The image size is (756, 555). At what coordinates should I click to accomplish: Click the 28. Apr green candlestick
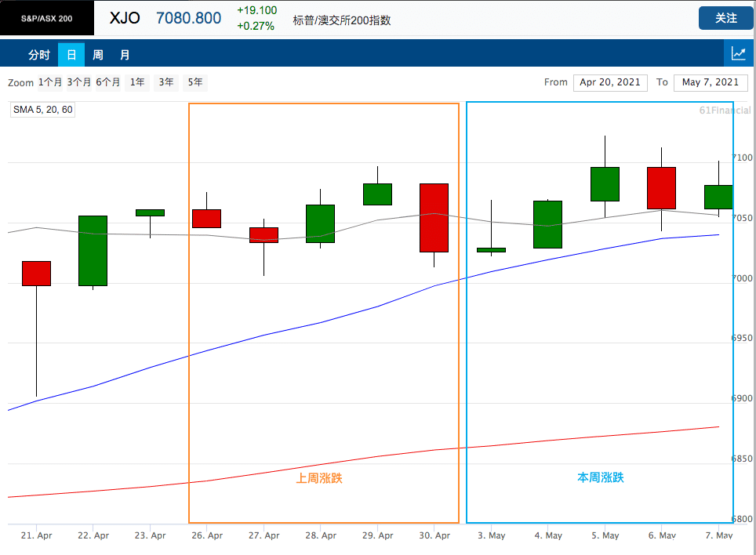click(321, 224)
